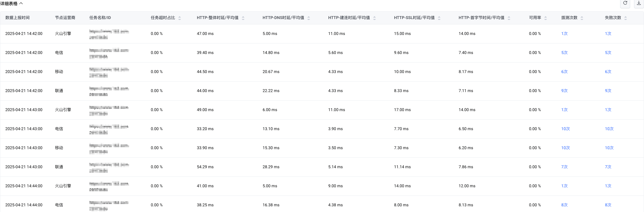Select the 12.00 ms first-byte value
The width and height of the screenshot is (644, 212).
click(467, 186)
